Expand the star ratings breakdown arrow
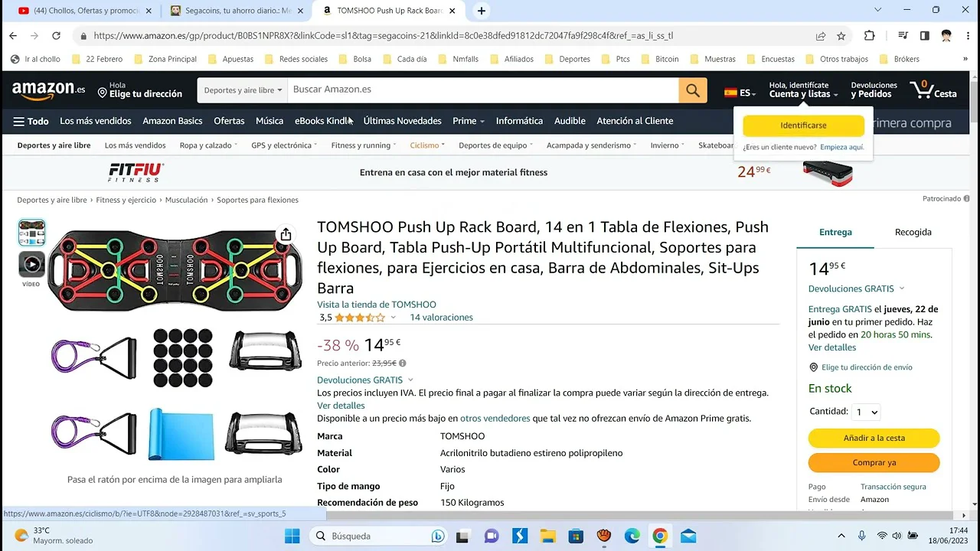The image size is (980, 551). pos(394,318)
